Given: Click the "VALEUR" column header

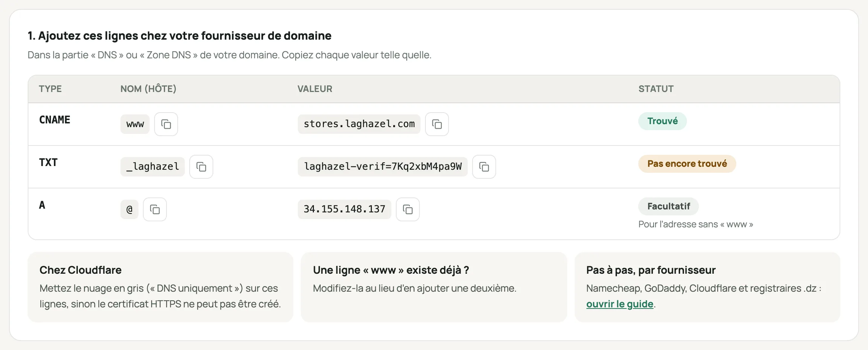Looking at the screenshot, I should point(315,89).
